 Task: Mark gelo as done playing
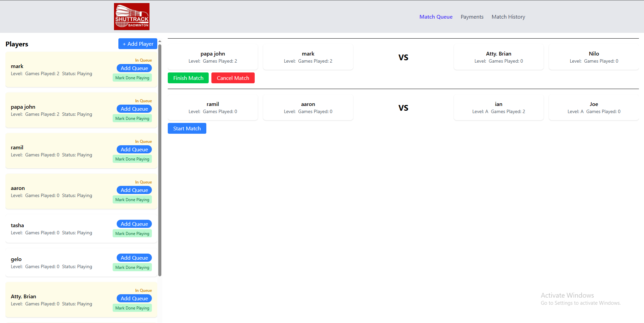132,267
